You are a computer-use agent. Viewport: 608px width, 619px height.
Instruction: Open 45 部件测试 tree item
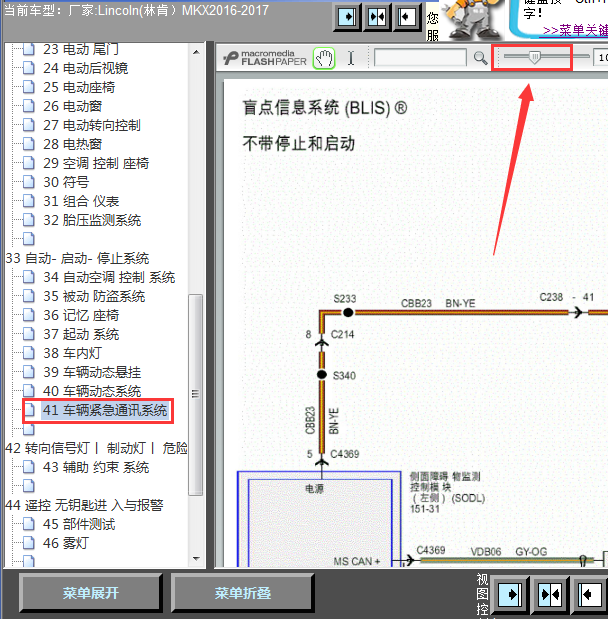tap(79, 524)
